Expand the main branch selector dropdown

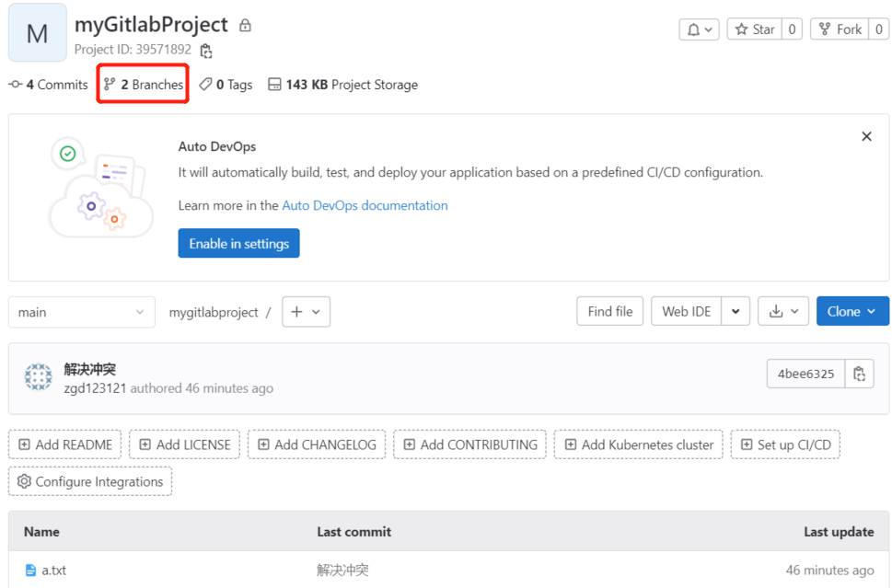click(81, 312)
